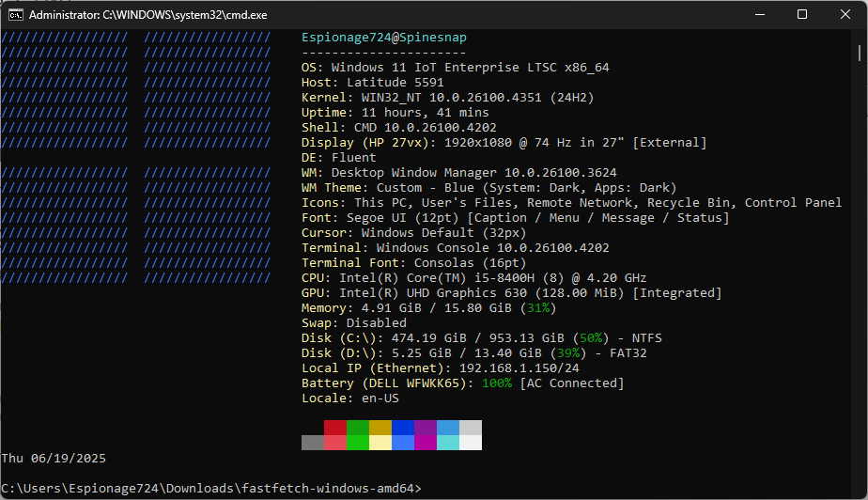Select the purple swatch in top row
The height and width of the screenshot is (500, 868).
point(426,428)
